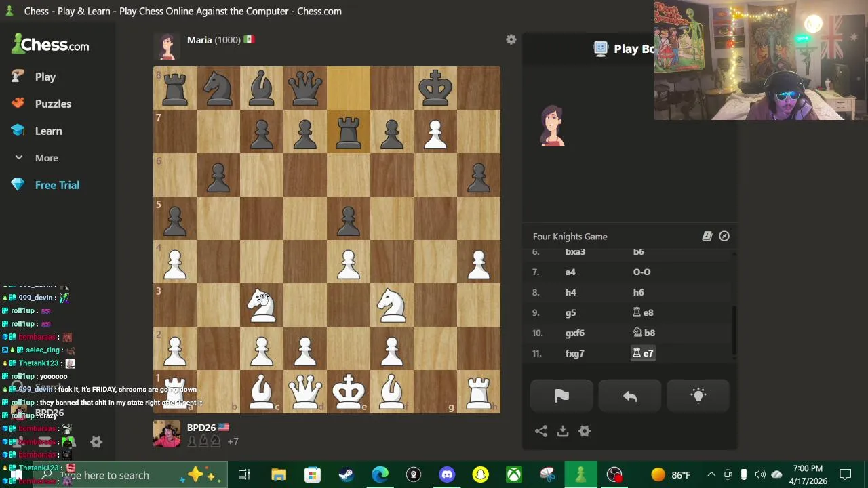Open Microsoft Store from the taskbar
Viewport: 868px width, 488px height.
tap(312, 475)
